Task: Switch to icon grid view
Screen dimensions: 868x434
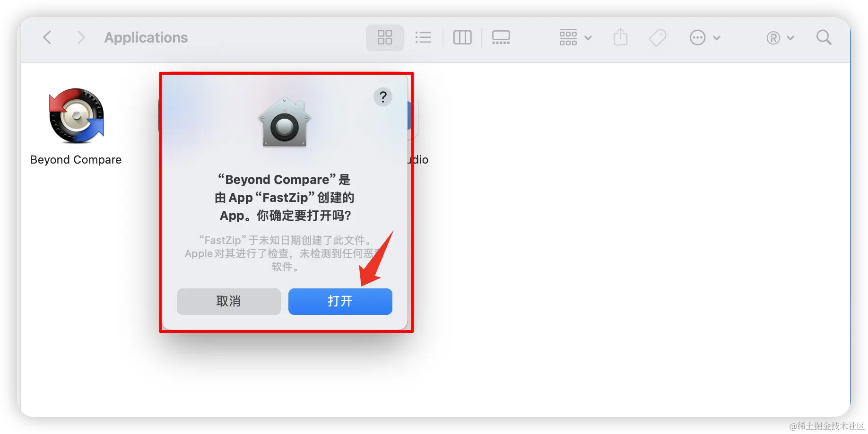Action: click(x=384, y=37)
